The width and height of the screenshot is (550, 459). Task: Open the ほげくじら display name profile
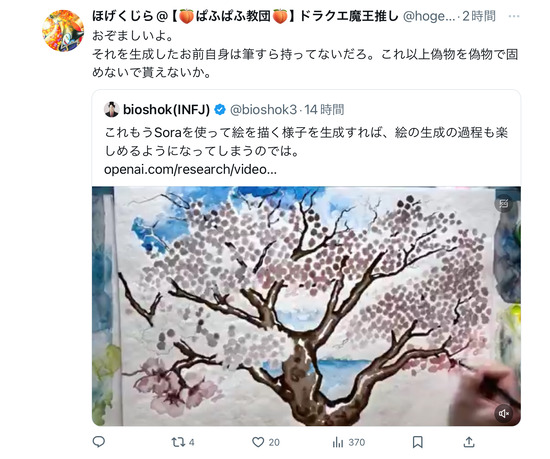click(x=245, y=16)
